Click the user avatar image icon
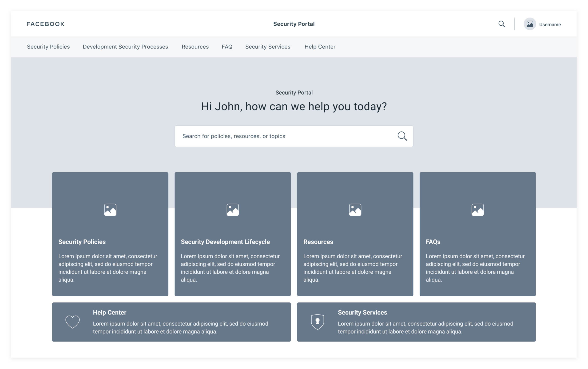Viewport: 588px width, 369px height. point(530,24)
